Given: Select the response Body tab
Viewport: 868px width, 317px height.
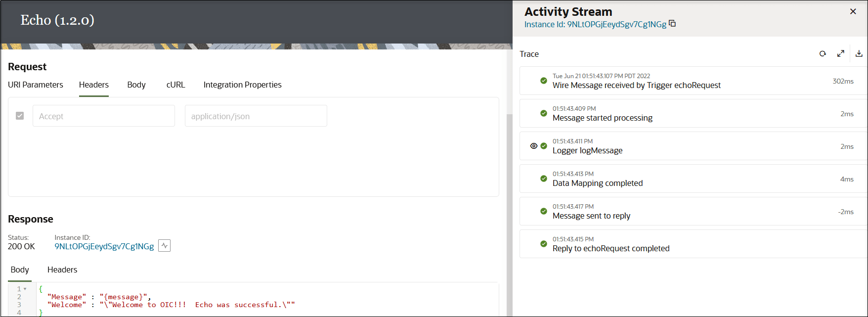Looking at the screenshot, I should 20,270.
